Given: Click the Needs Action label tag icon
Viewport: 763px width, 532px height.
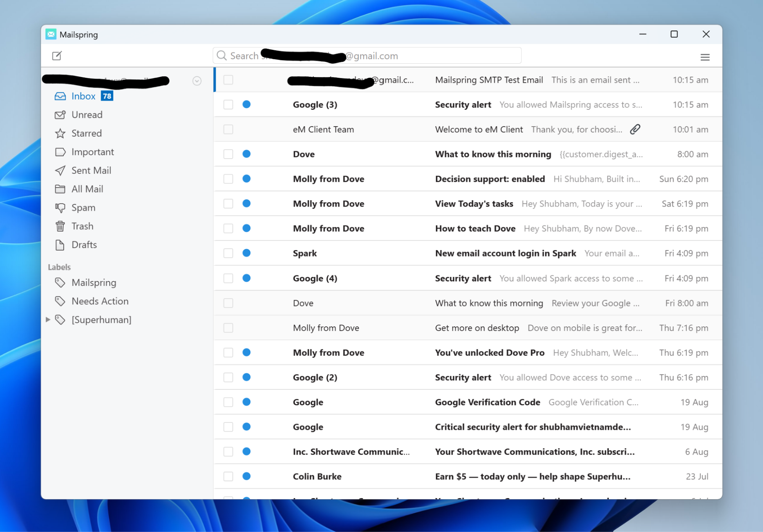Looking at the screenshot, I should click(60, 301).
